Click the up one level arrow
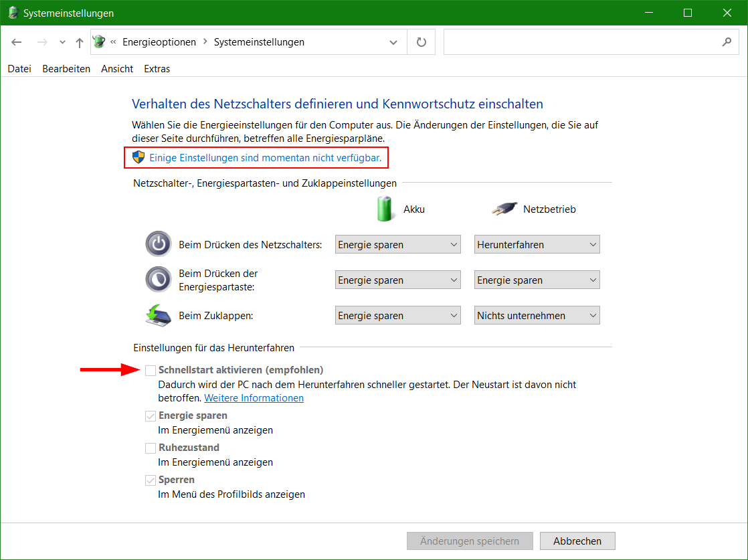 point(80,42)
